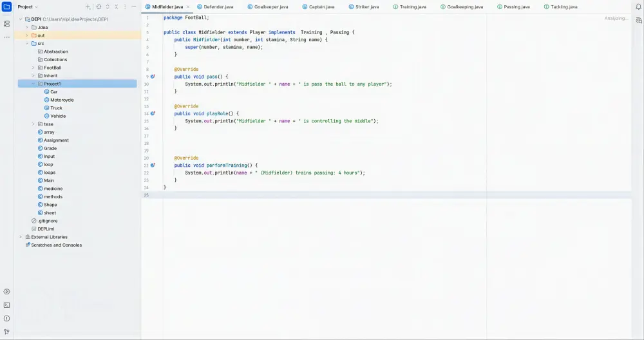Open Project panel options kebab menu

125,6
